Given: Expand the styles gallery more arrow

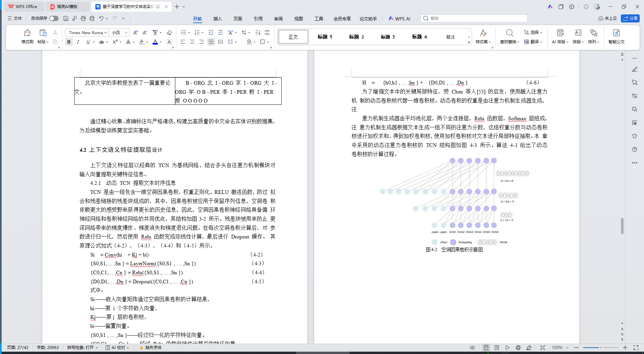Looking at the screenshot, I should coord(469,42).
